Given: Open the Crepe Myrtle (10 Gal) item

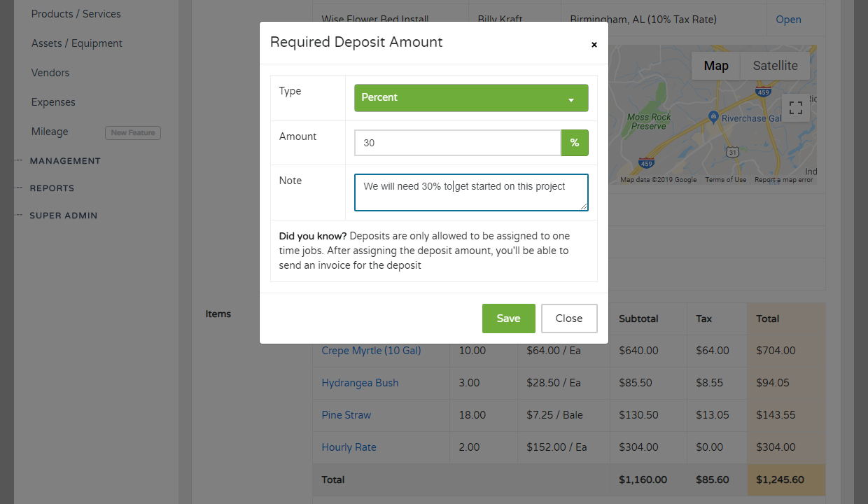Looking at the screenshot, I should pyautogui.click(x=371, y=350).
